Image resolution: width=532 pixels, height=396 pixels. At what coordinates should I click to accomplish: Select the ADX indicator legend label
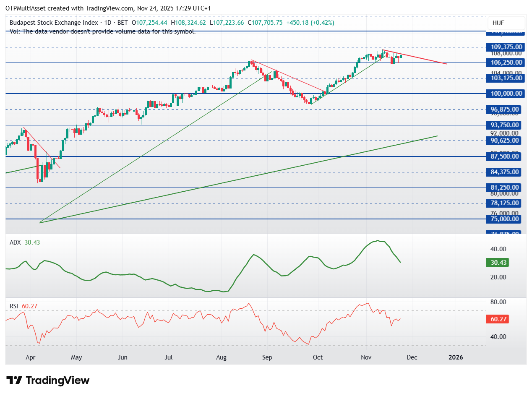(15, 242)
